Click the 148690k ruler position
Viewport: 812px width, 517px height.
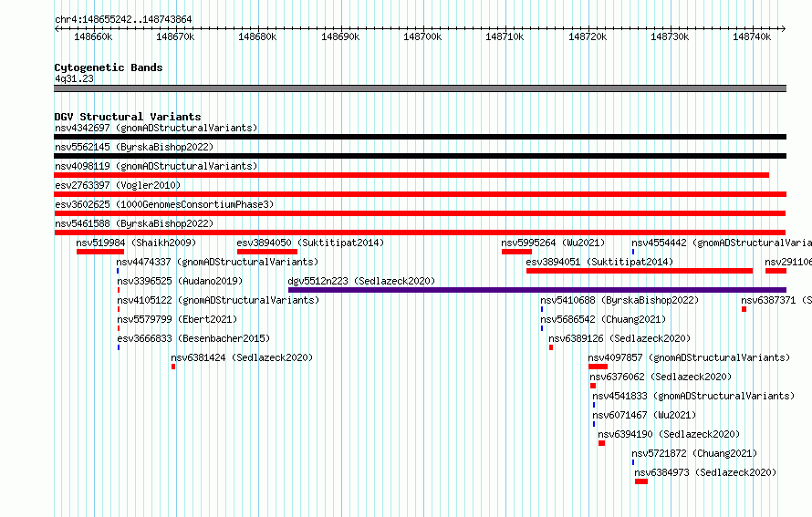coord(340,36)
